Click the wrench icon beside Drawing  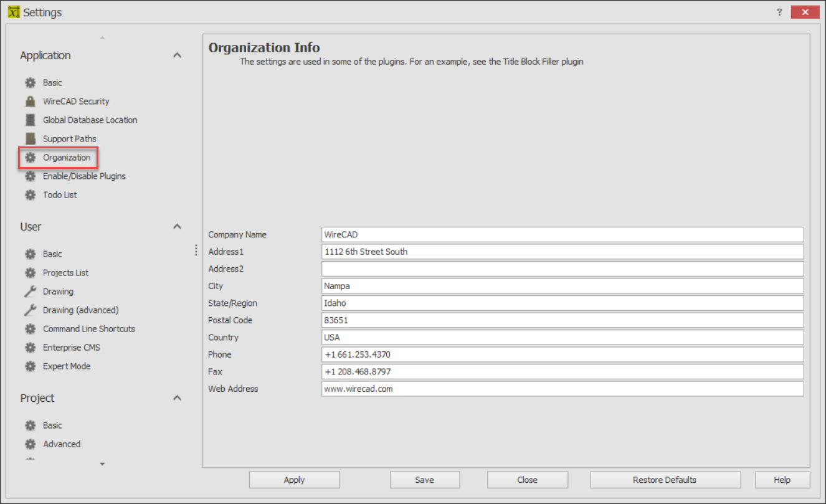pyautogui.click(x=30, y=292)
